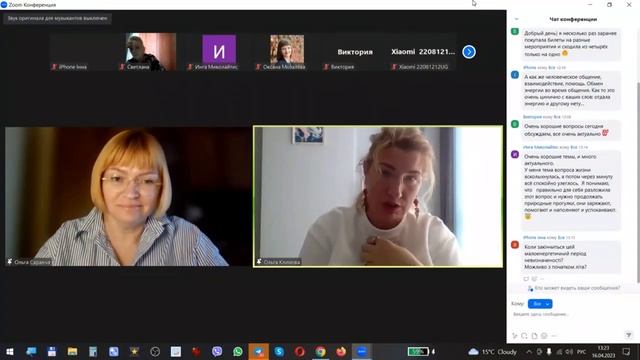
Task: Select Светлана's video thumbnail
Action: 151,52
